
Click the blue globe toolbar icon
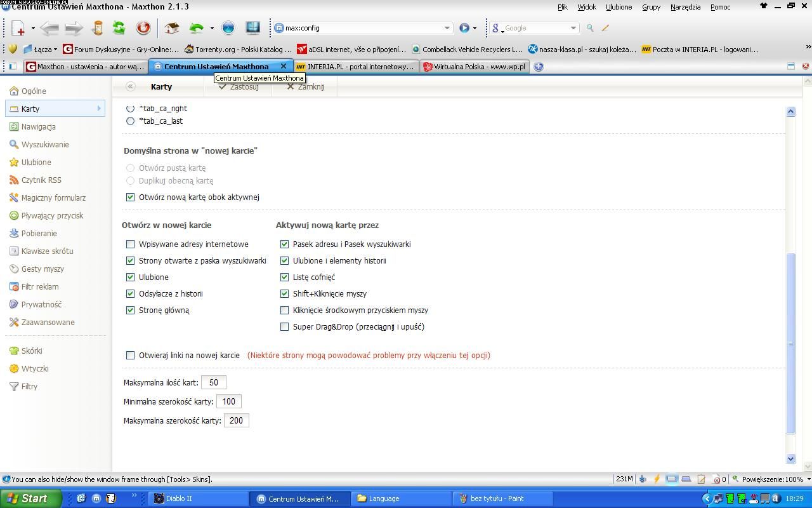coord(228,28)
